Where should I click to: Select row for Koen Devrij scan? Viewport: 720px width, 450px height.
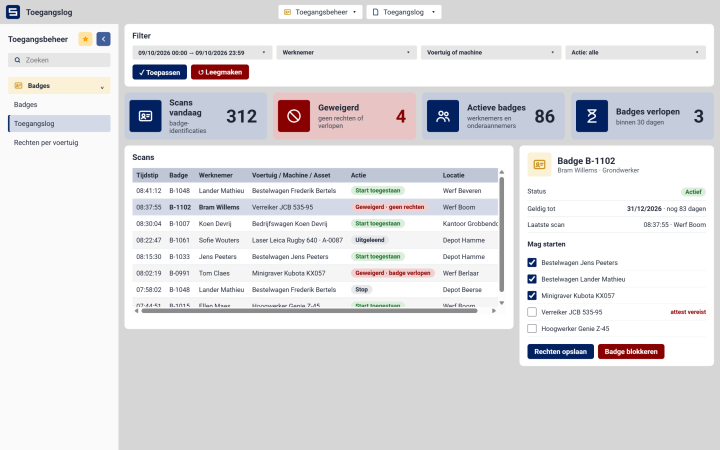(315, 224)
